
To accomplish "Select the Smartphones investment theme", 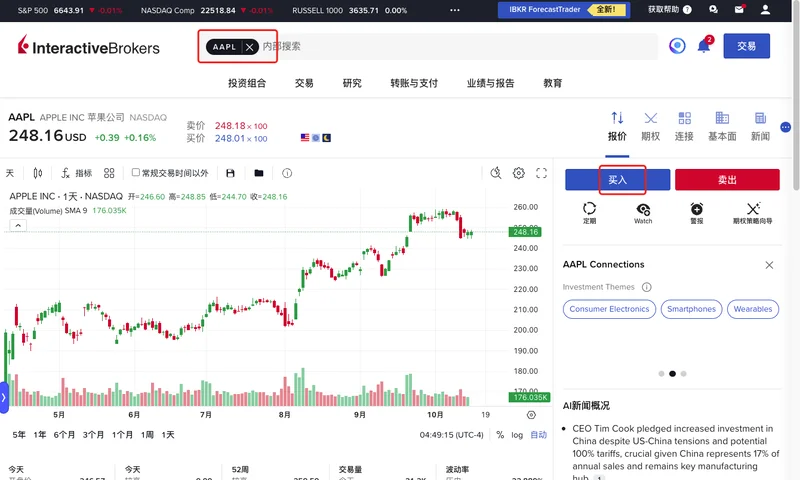I will (x=691, y=309).
